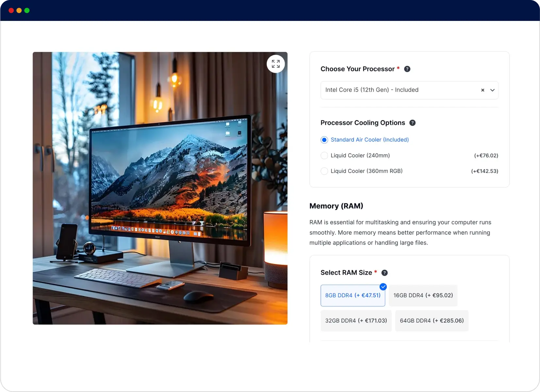Choose the 64GB DDR4 RAM option

(x=432, y=321)
